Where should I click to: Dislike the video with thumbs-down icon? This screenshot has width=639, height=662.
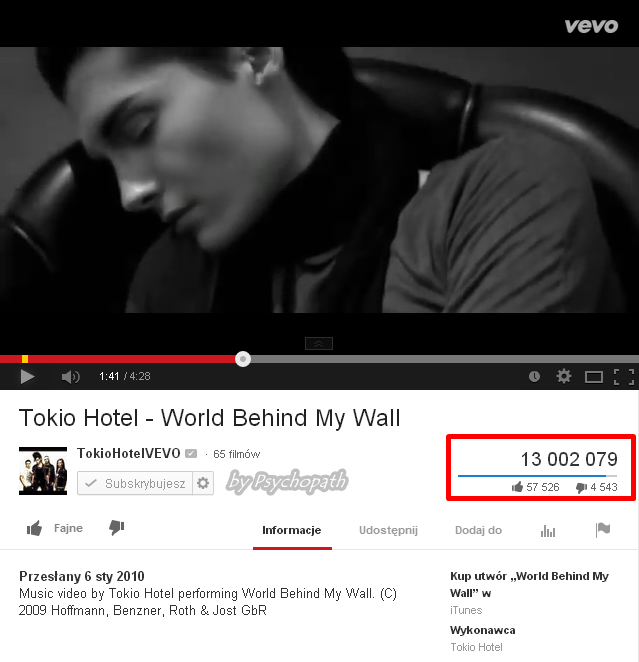click(116, 528)
